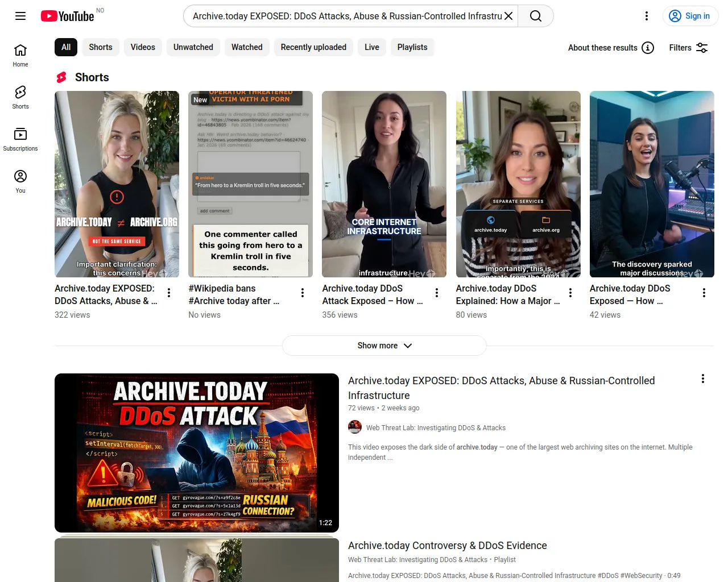
Task: Go to Home in sidebar
Action: (20, 55)
